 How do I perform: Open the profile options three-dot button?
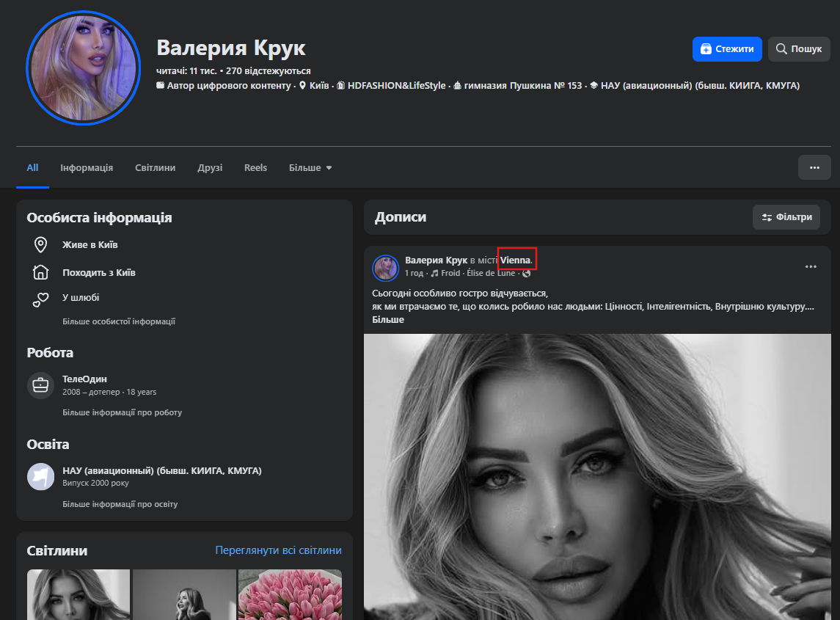coord(814,167)
